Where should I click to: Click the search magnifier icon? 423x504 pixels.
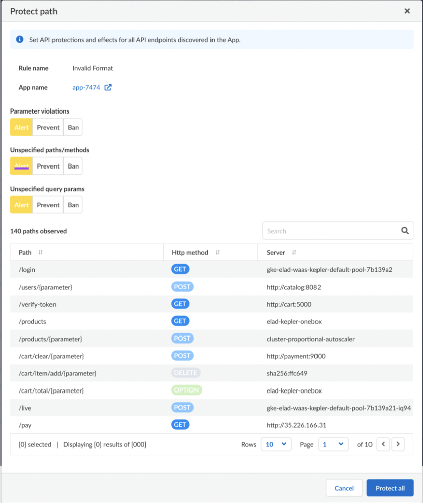point(405,231)
